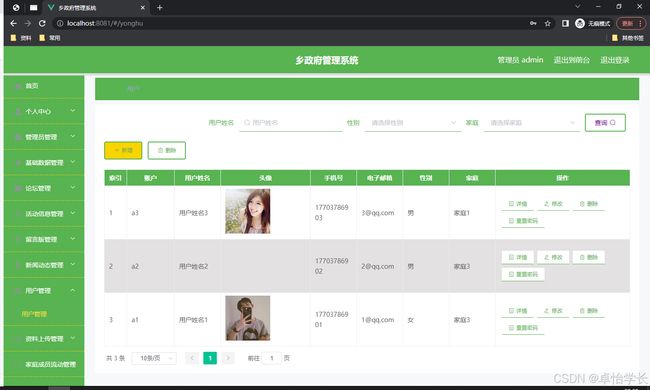The image size is (650, 390).
Task: Open 家庭成员流动管理 sidebar item
Action: click(x=44, y=365)
